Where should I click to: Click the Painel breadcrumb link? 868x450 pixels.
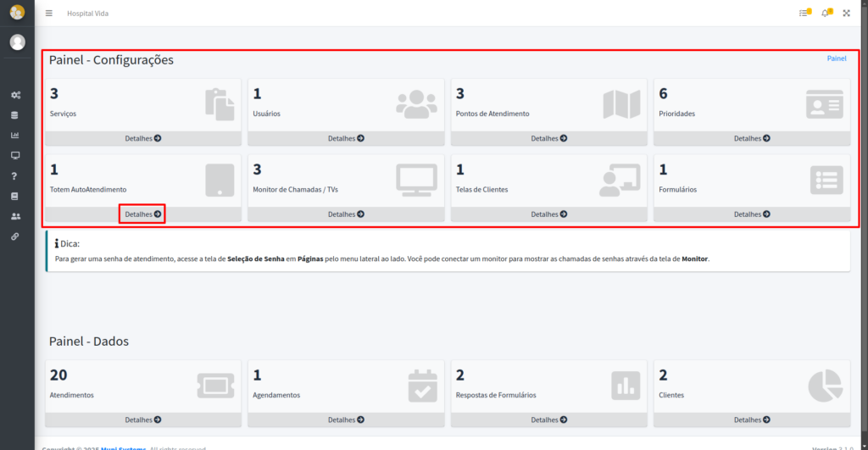click(x=837, y=58)
